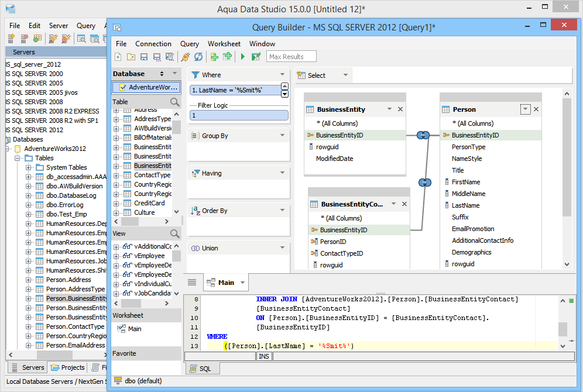This screenshot has width=583, height=392.
Task: Switch to SQL tab at bottom
Action: point(203,369)
